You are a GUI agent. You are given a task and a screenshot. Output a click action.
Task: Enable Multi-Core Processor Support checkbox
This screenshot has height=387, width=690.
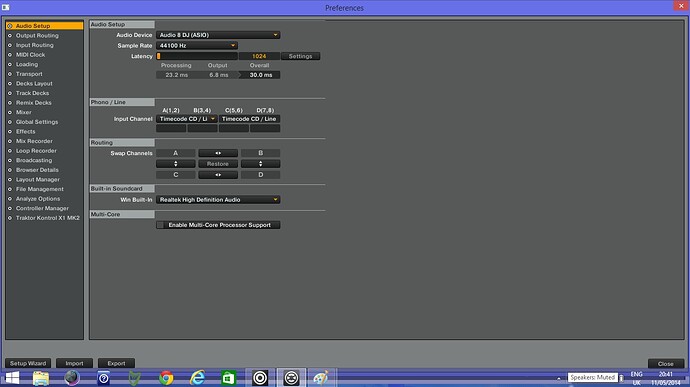(x=160, y=225)
